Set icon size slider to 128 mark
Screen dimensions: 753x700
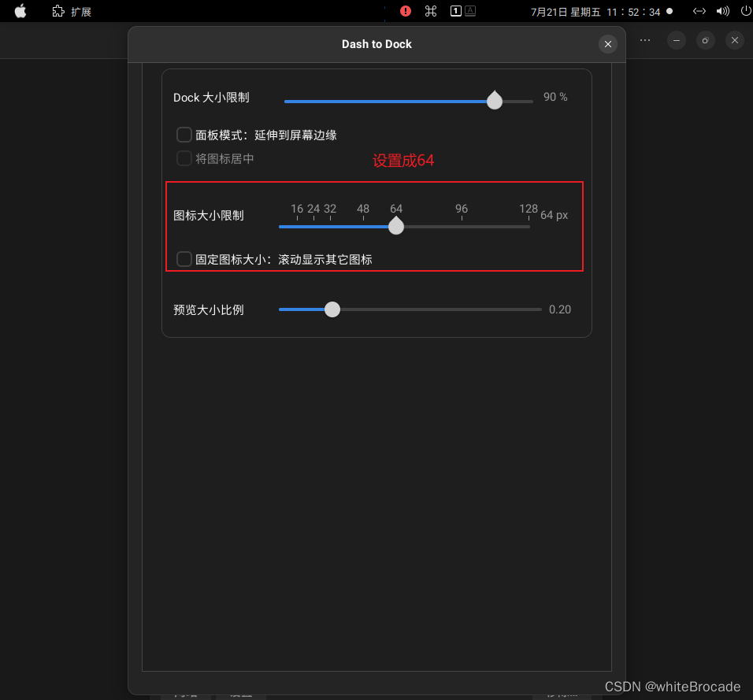(x=529, y=227)
